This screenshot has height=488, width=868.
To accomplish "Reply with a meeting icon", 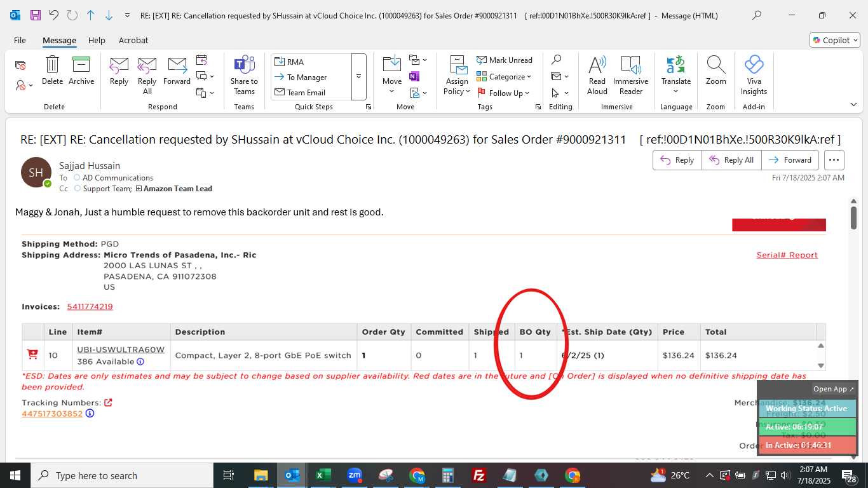I will [201, 60].
